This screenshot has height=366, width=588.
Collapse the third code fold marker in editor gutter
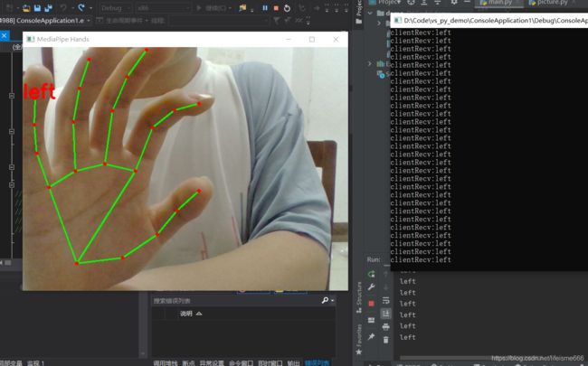tap(12, 167)
